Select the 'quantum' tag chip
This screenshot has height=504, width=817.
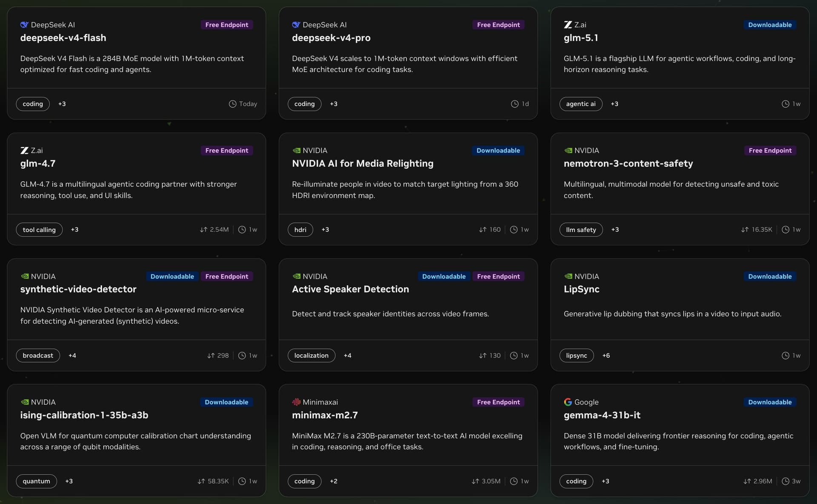36,481
